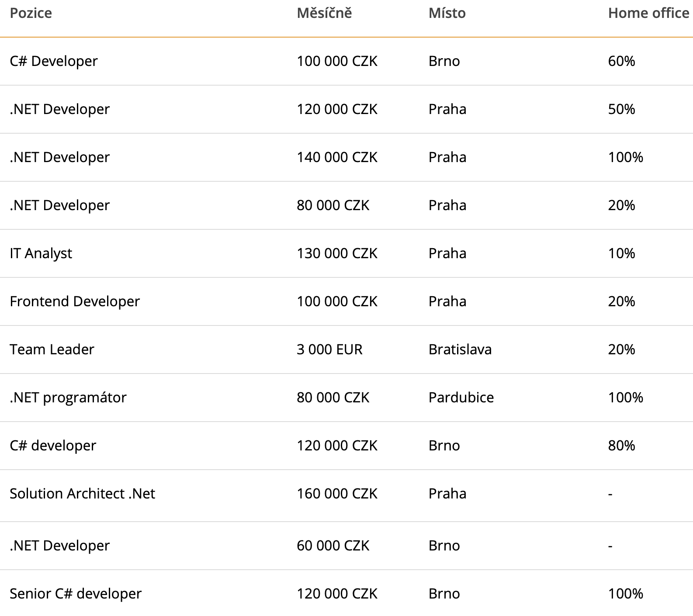Image resolution: width=693 pixels, height=616 pixels.
Task: Click the Pardubice location
Action: (x=461, y=398)
